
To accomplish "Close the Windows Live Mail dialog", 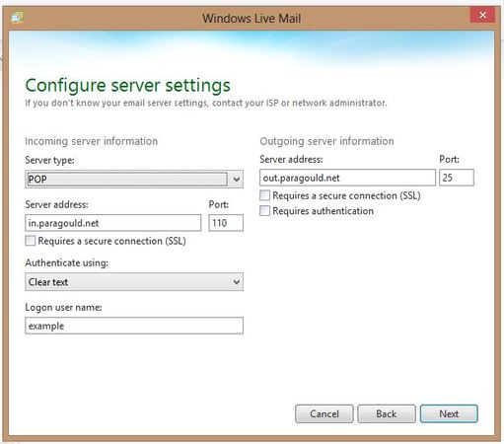I will (x=482, y=15).
